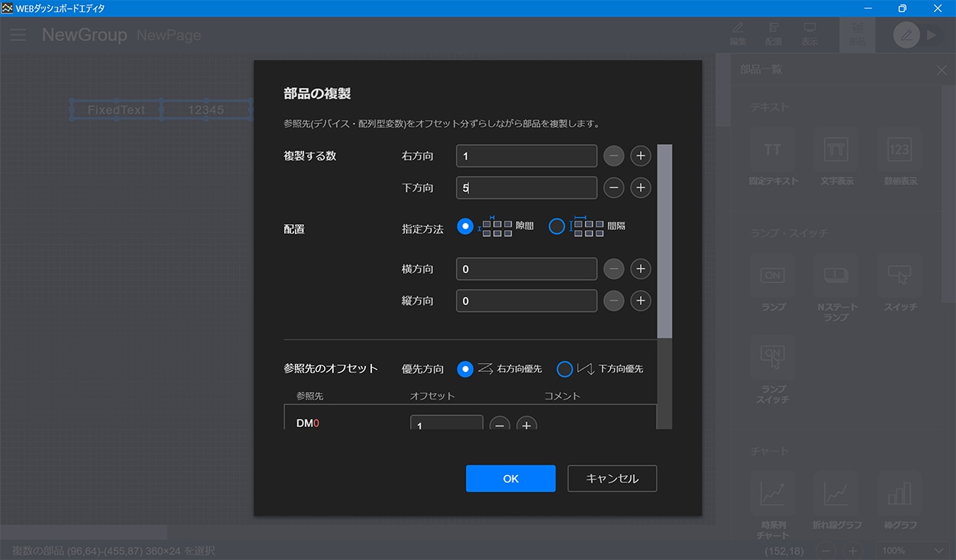The image size is (956, 560).
Task: Click plus button for 下方向 count
Action: (x=640, y=188)
